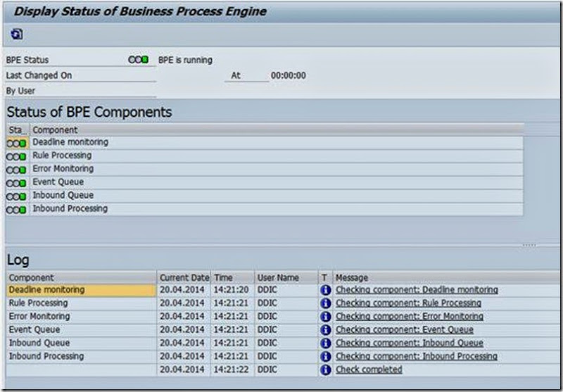Click the User Name column header

[x=286, y=277]
